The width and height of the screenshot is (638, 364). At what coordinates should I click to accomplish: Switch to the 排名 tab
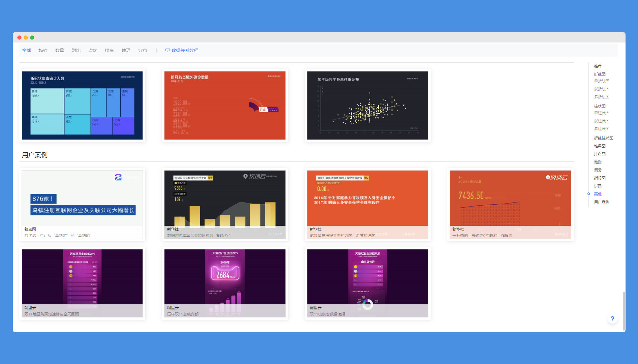109,51
